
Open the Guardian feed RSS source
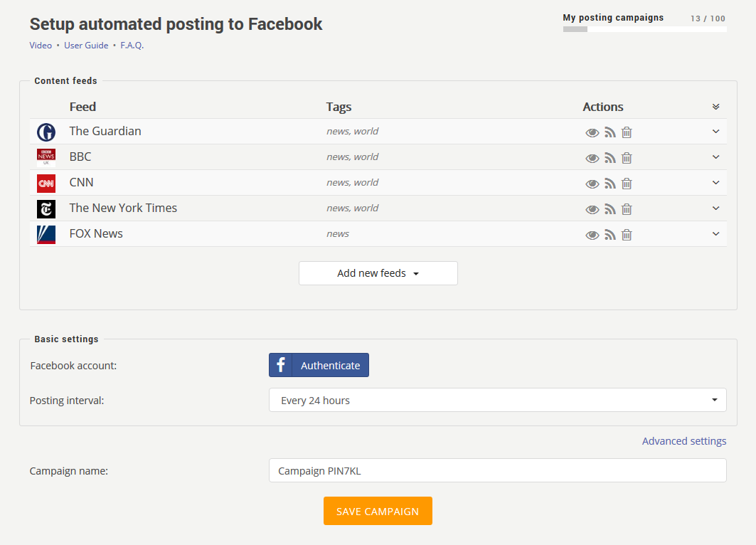(x=609, y=132)
